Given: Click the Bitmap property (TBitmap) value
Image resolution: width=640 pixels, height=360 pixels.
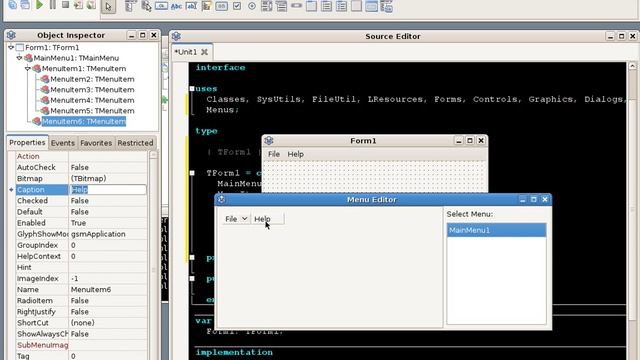Looking at the screenshot, I should 88,178.
